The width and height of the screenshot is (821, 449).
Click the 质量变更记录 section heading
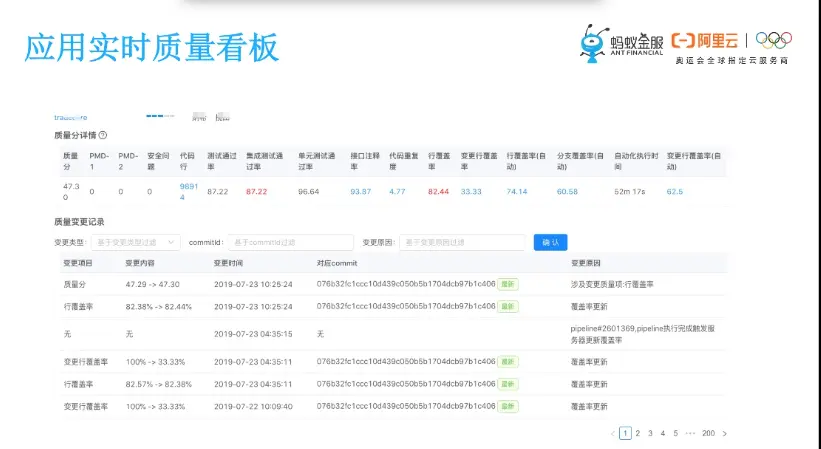(x=79, y=222)
